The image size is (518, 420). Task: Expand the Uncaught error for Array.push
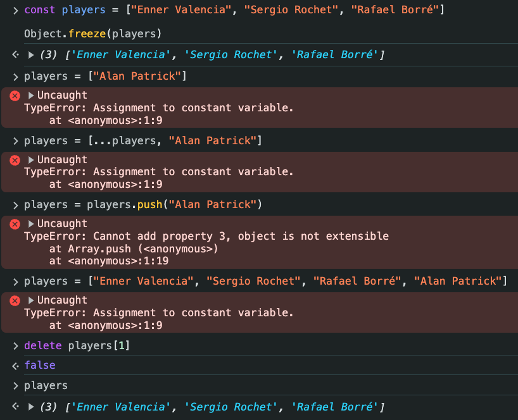[31, 223]
